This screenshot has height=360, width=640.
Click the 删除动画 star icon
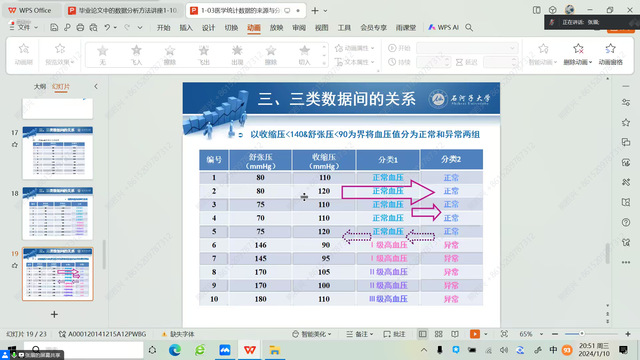[x=578, y=49]
